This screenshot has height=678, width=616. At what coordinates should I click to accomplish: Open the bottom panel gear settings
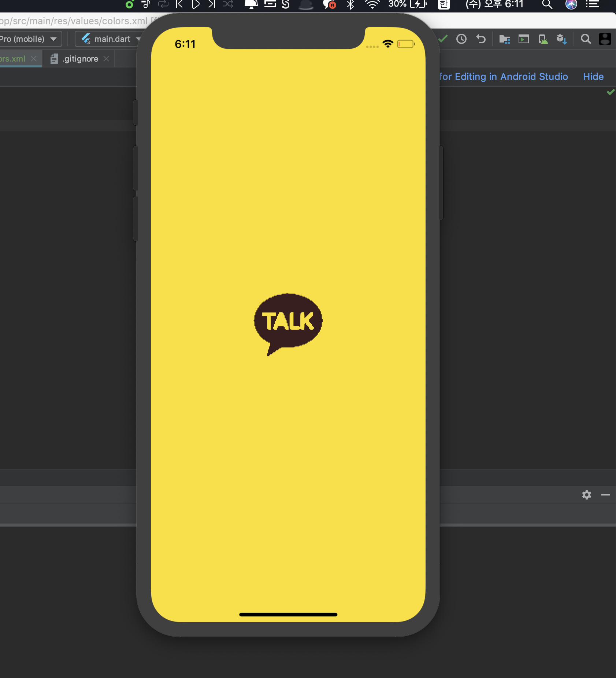click(x=587, y=495)
